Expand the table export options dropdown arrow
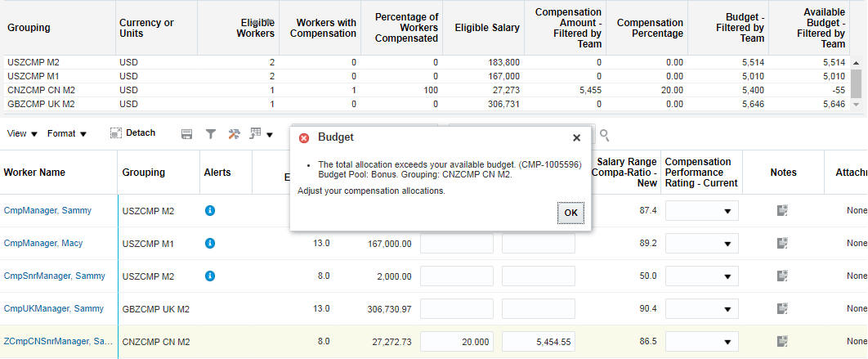868x359 pixels. [x=270, y=134]
